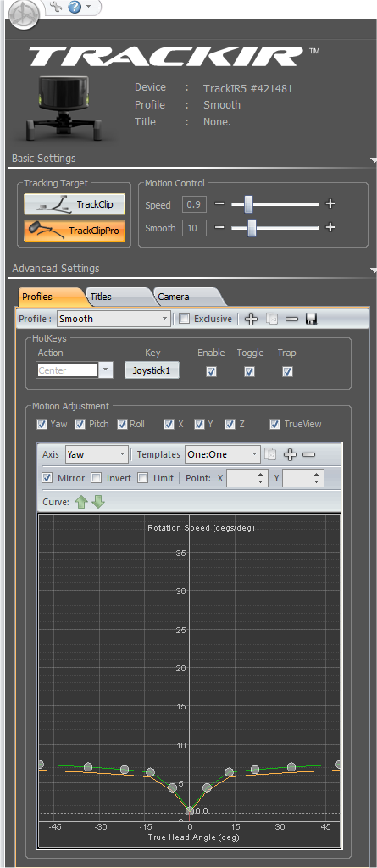Save the profile with floppy disk icon
The height and width of the screenshot is (868, 377).
click(x=311, y=319)
